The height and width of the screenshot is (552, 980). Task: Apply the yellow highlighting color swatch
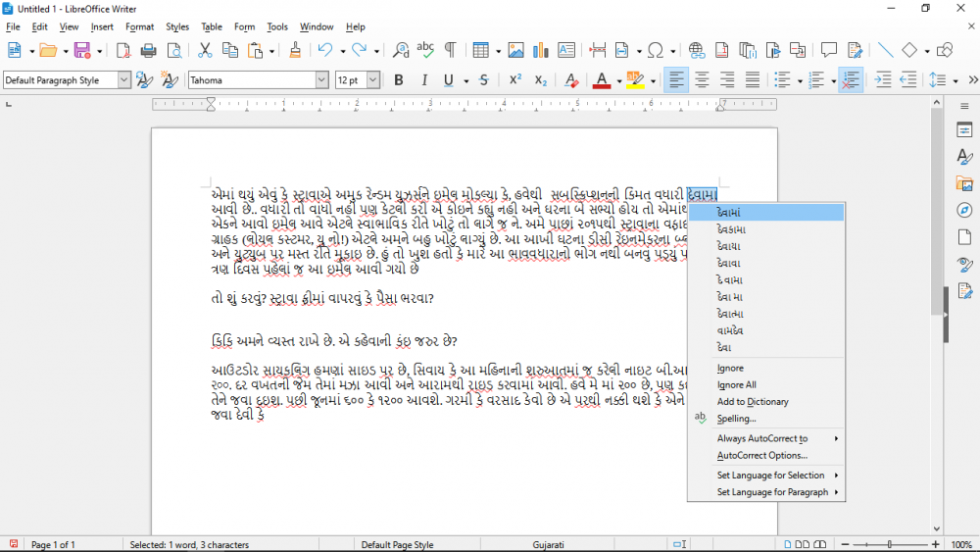point(635,80)
